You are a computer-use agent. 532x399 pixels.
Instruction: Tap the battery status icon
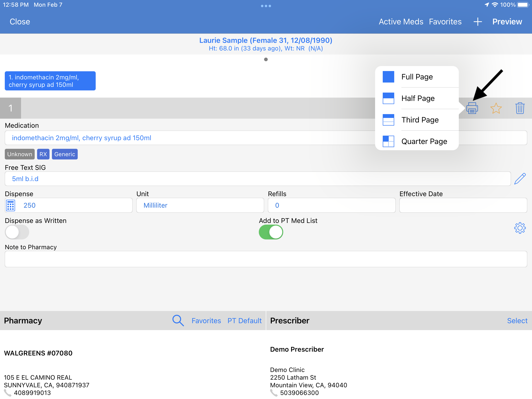[x=523, y=5]
